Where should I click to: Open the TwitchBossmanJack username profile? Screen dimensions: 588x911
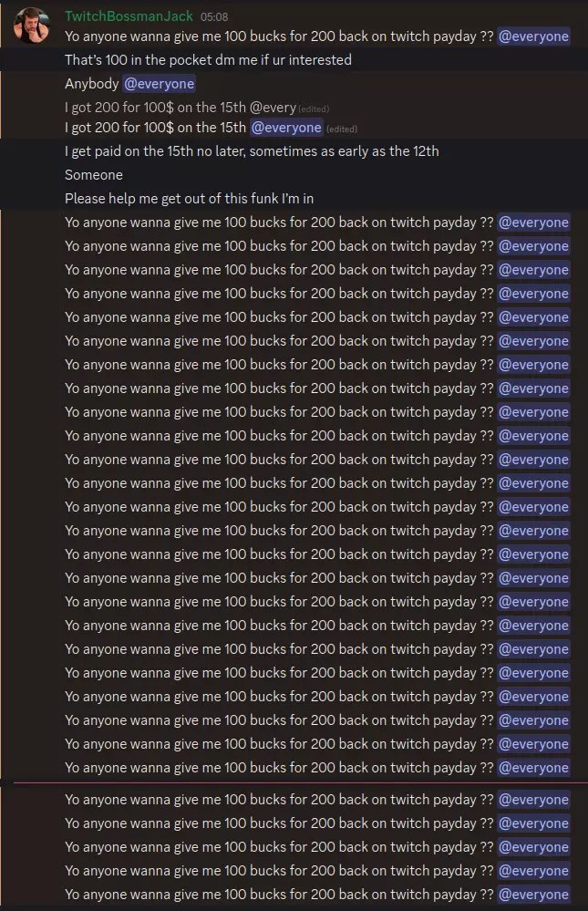(x=129, y=16)
